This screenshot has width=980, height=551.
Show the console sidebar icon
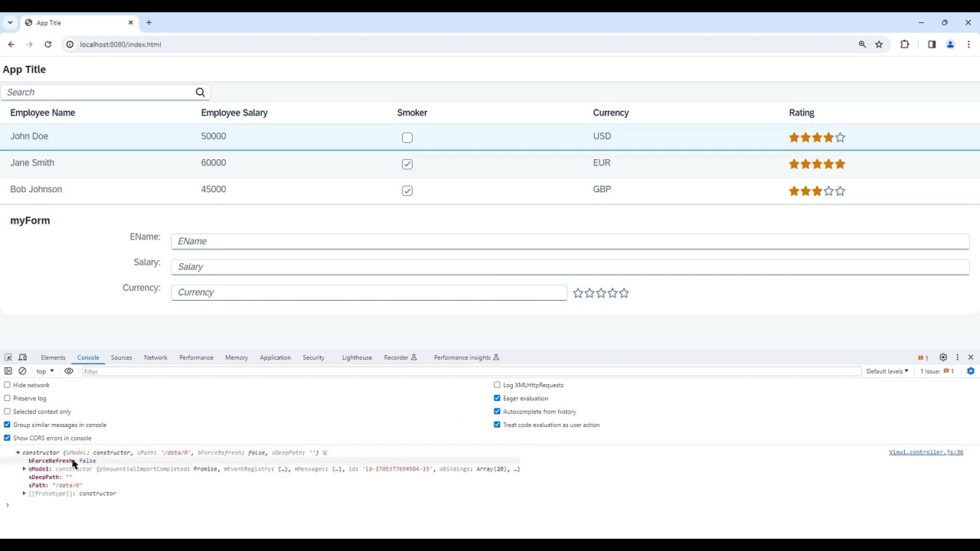(x=8, y=371)
